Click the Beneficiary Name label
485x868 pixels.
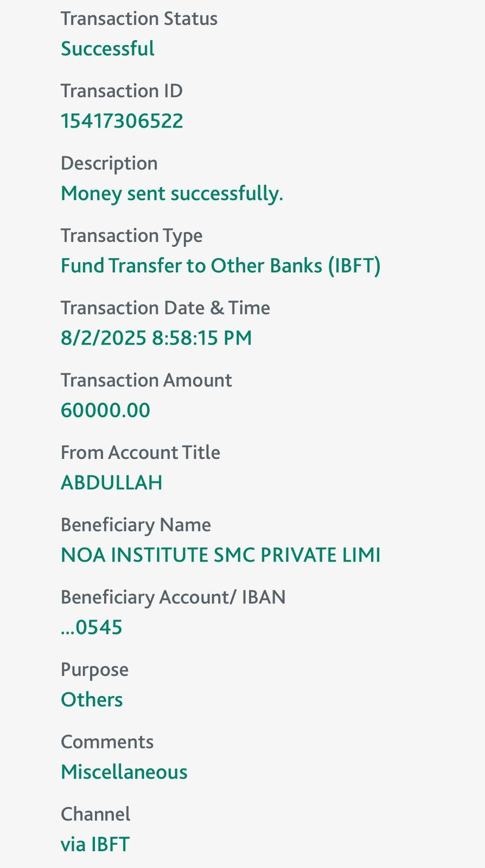(136, 525)
